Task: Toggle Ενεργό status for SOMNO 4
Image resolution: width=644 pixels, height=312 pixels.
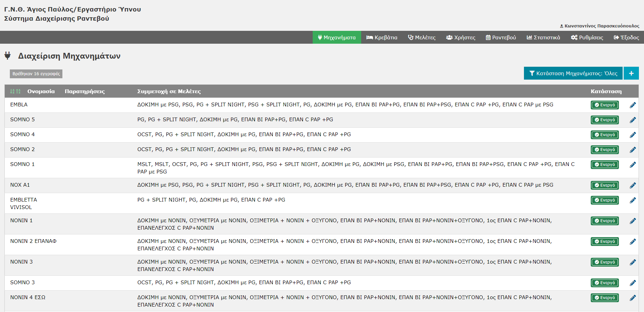Action: coord(605,135)
